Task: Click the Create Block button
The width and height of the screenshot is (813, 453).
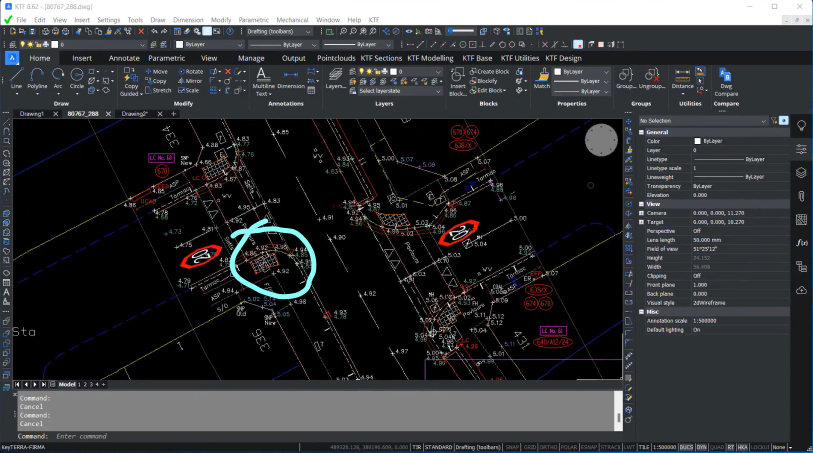Action: click(x=490, y=72)
